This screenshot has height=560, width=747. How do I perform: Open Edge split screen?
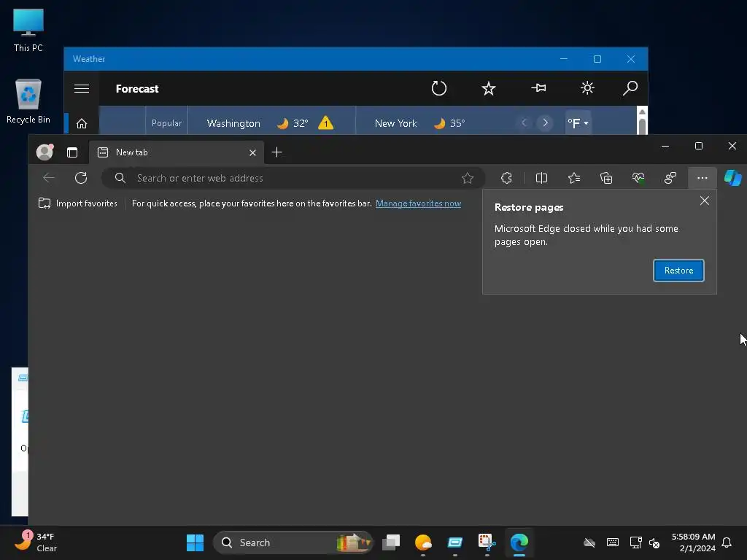[x=541, y=178]
